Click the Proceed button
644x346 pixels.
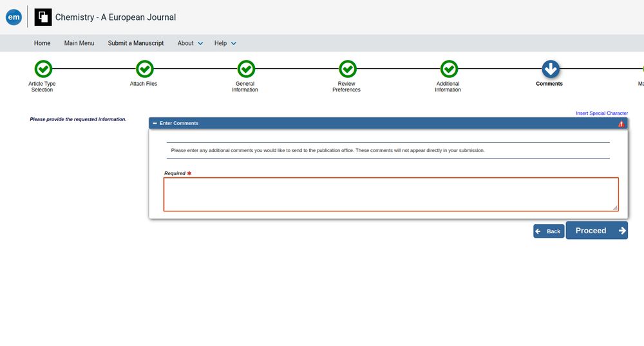click(597, 231)
